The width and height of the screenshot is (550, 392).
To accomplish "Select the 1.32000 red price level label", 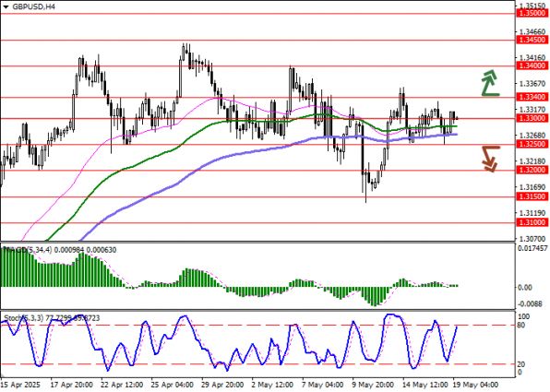I will 532,170.
